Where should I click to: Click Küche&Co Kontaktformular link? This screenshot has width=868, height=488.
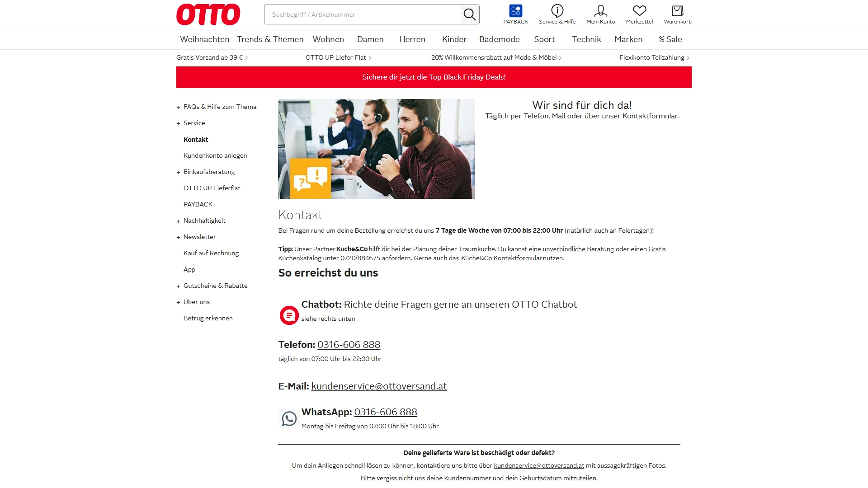(x=500, y=258)
